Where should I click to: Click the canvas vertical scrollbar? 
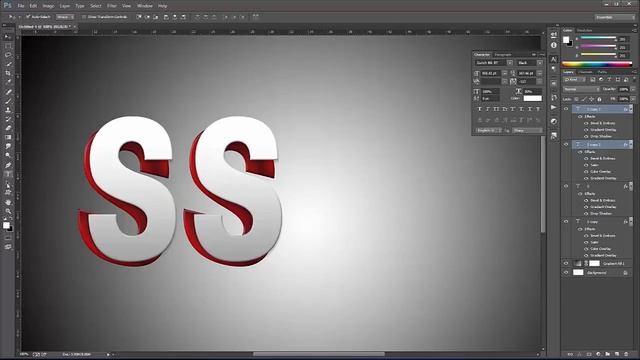543,184
